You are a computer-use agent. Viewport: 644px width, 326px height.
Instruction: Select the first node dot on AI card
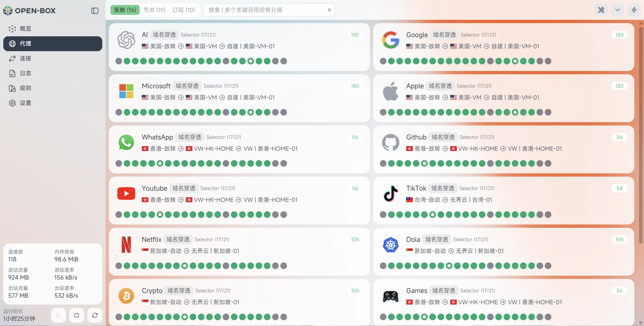pyautogui.click(x=118, y=61)
